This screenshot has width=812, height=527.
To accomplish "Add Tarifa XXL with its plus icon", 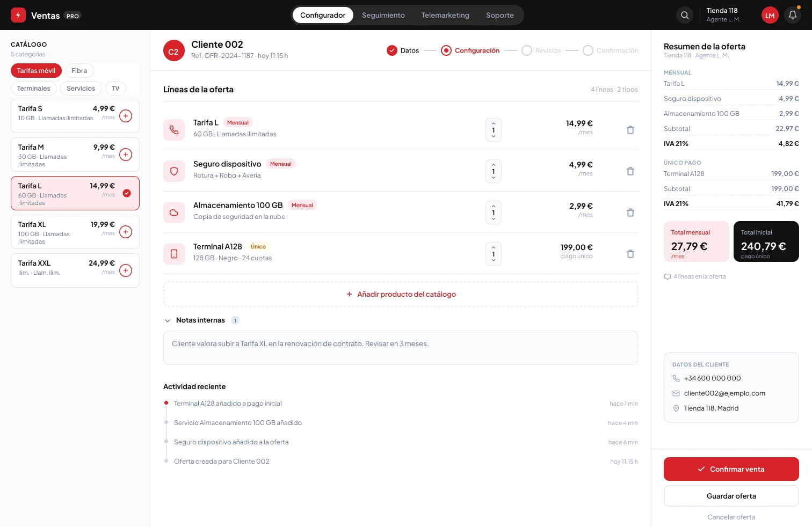I will click(126, 270).
